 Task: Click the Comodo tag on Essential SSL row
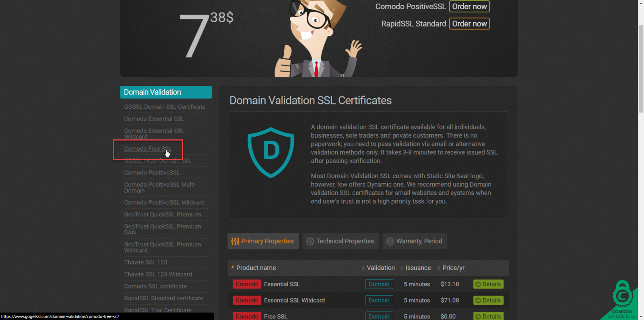tap(247, 284)
